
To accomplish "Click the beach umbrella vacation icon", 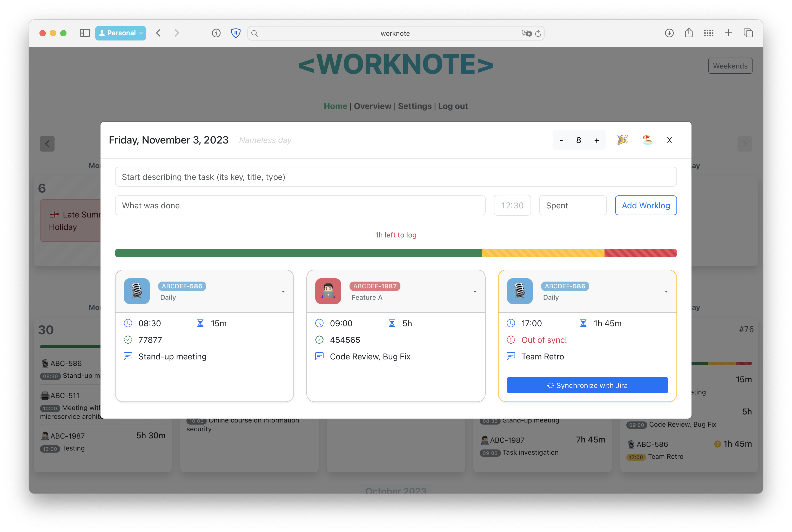I will [647, 140].
